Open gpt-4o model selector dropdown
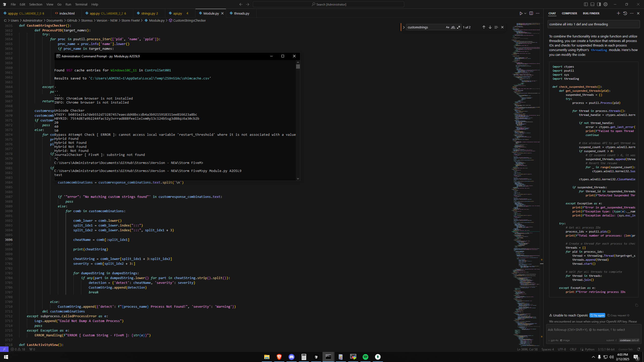This screenshot has height=362, width=644. click(553, 340)
